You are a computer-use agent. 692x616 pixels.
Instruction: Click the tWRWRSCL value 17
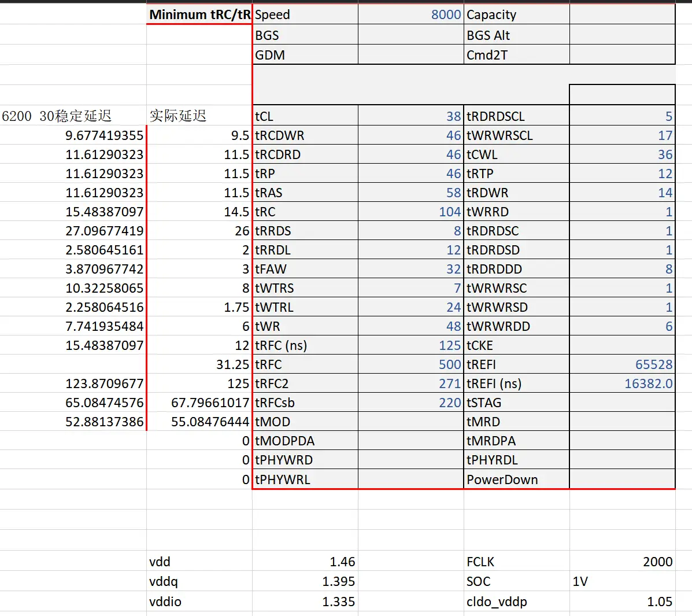coord(622,135)
